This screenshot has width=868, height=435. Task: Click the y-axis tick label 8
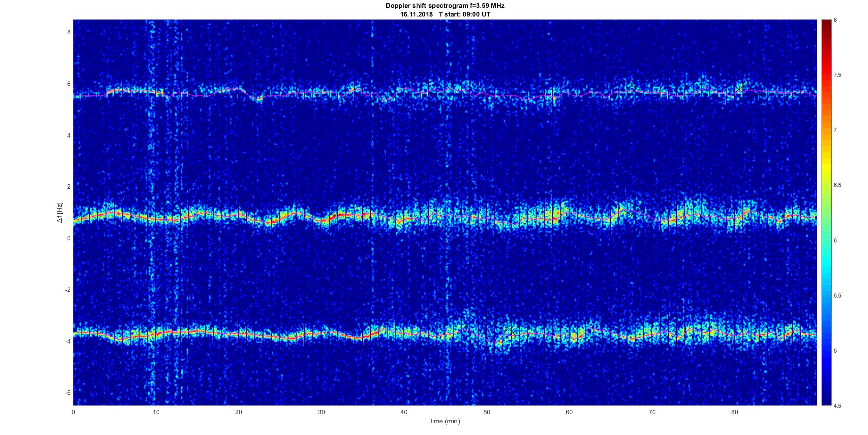point(69,33)
